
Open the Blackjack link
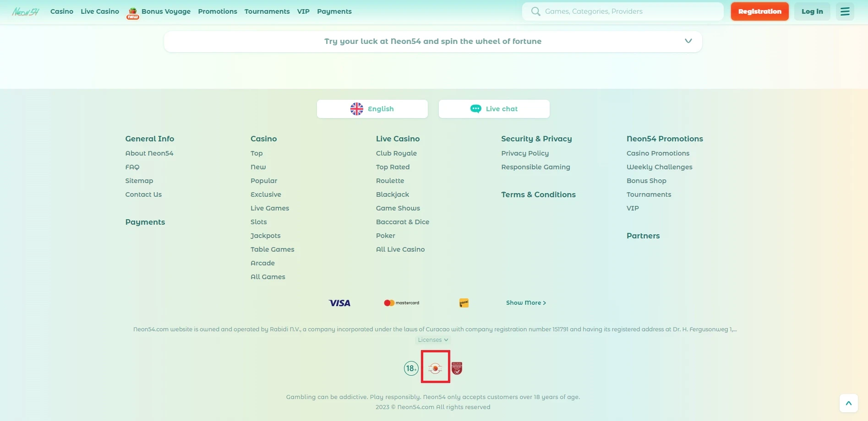(x=393, y=194)
